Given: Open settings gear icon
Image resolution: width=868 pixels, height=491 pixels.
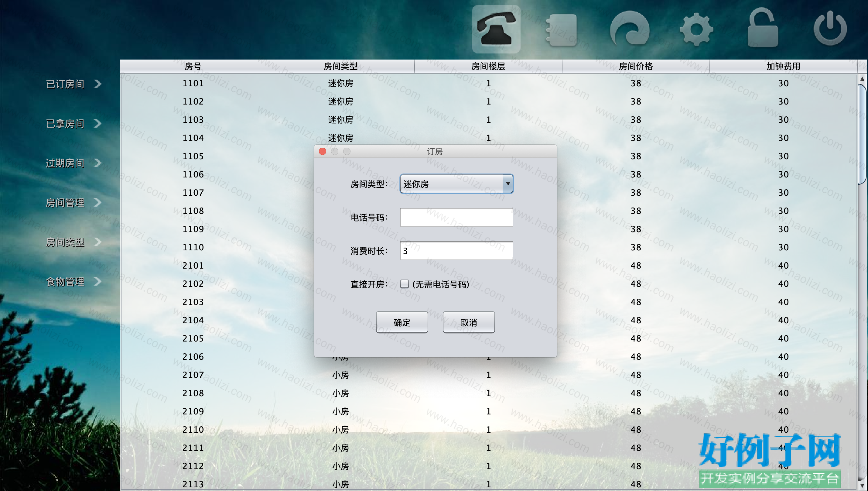Looking at the screenshot, I should [x=696, y=29].
